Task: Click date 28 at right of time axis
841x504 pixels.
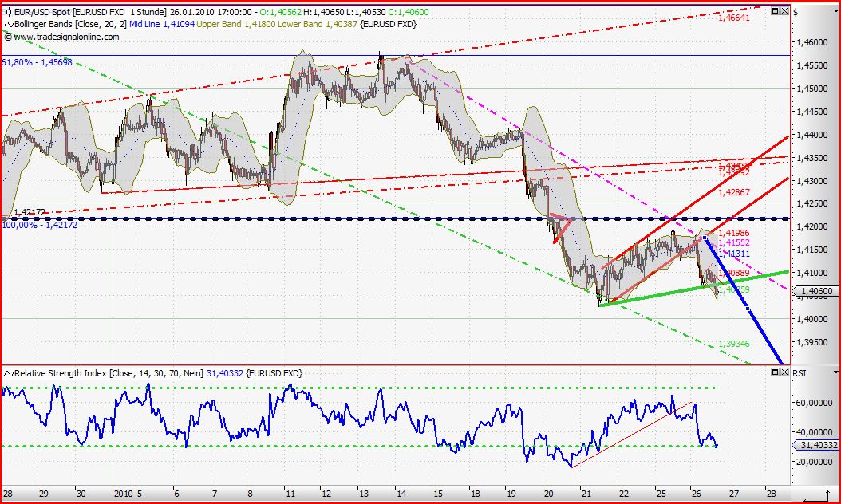Action: pos(770,494)
